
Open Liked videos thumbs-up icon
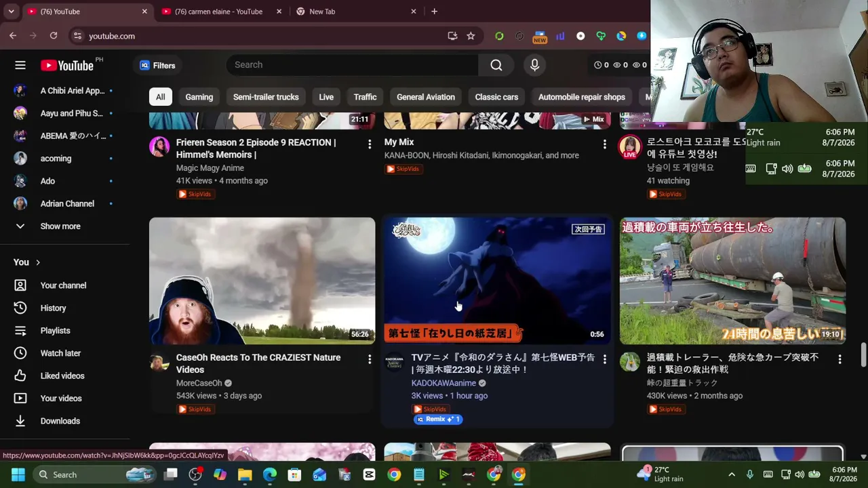tap(20, 376)
